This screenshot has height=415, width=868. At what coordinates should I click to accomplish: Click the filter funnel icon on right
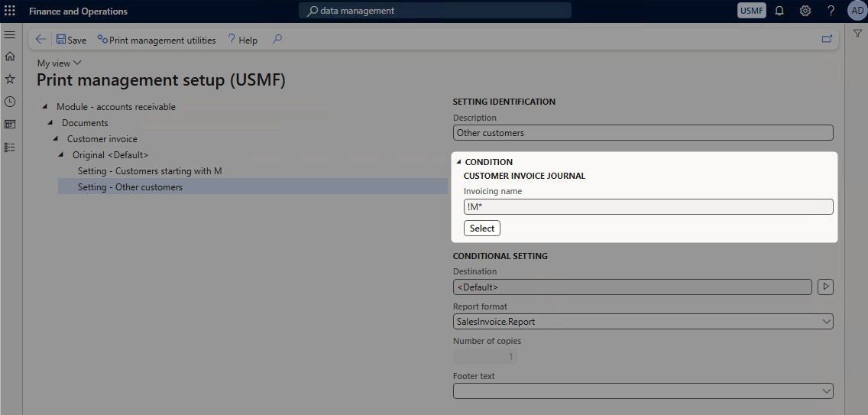pos(857,34)
